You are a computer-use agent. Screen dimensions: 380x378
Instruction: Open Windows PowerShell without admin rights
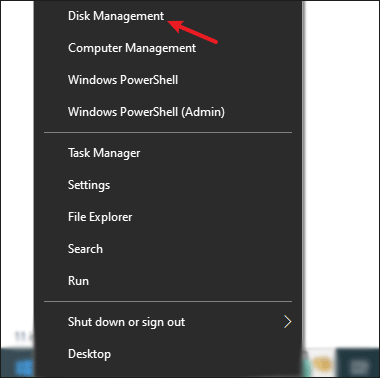pos(123,80)
